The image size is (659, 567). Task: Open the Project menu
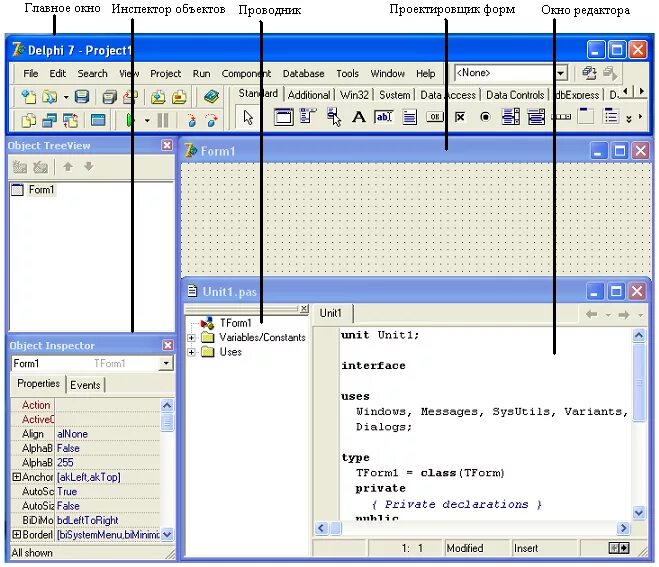point(166,74)
